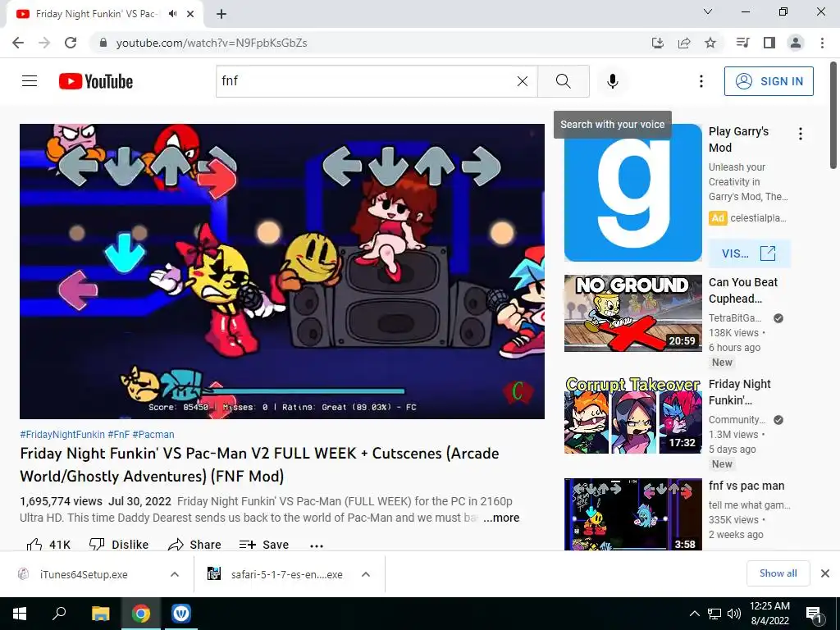Click the video player area
This screenshot has width=840, height=630.
282,271
